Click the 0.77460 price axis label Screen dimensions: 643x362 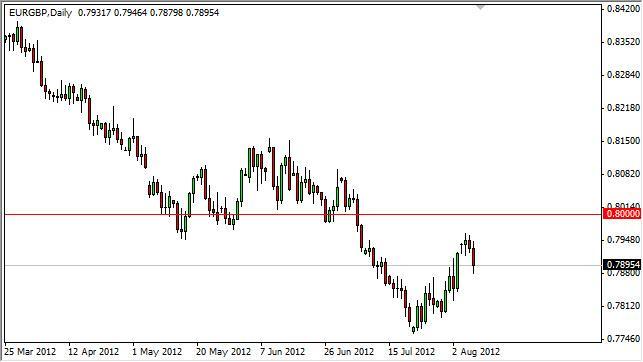(623, 339)
